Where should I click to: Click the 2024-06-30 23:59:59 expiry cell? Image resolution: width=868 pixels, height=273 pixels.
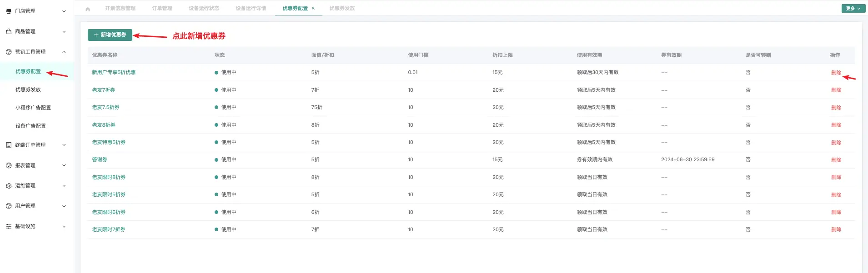point(687,159)
